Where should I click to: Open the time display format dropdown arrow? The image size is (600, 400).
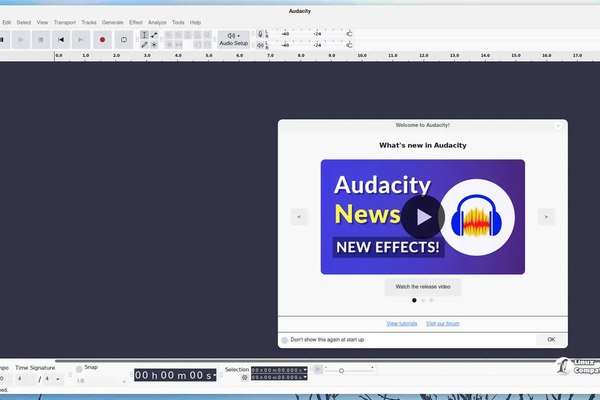point(214,376)
